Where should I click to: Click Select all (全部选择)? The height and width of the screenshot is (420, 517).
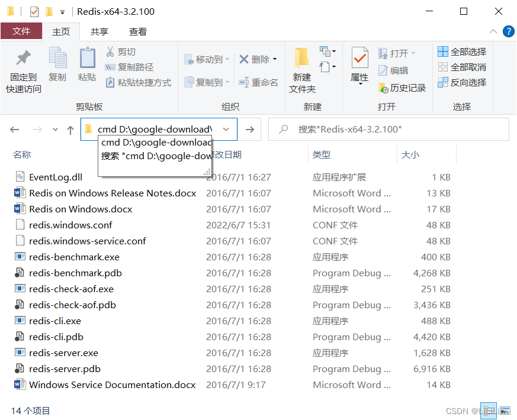click(462, 51)
